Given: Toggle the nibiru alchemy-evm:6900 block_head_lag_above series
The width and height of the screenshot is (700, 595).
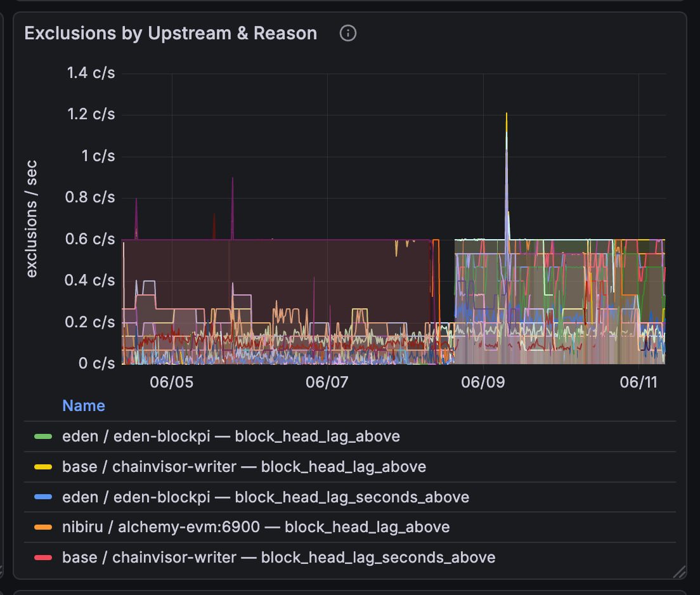Looking at the screenshot, I should (x=256, y=527).
